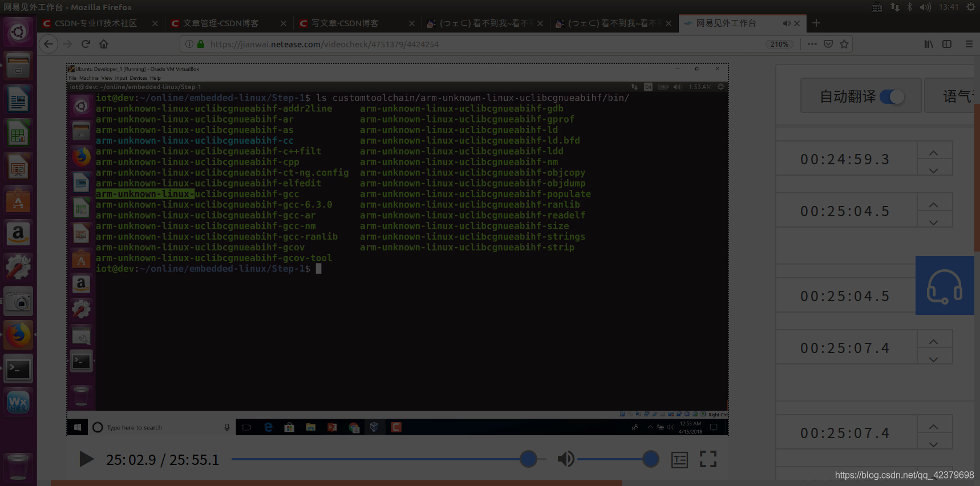Decrease the second 00:25:07.4 timestamp with down arrow
This screenshot has width=980, height=486.
pyautogui.click(x=934, y=444)
